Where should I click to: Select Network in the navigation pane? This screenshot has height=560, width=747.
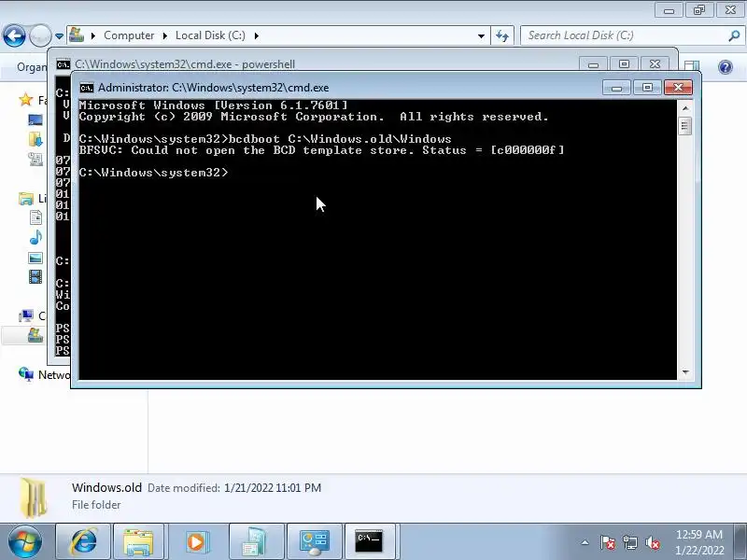click(44, 375)
